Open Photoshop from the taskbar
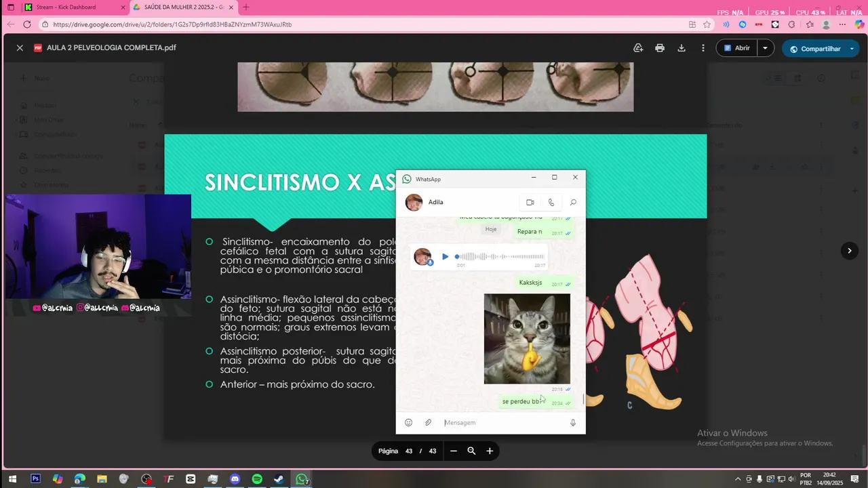 click(x=35, y=479)
